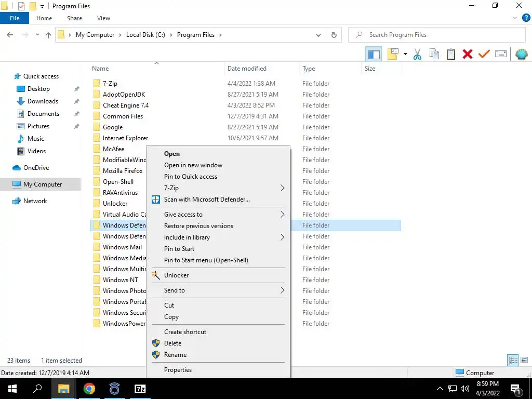The width and height of the screenshot is (532, 399).
Task: Click the orange checkmark toolbar icon
Action: point(484,54)
